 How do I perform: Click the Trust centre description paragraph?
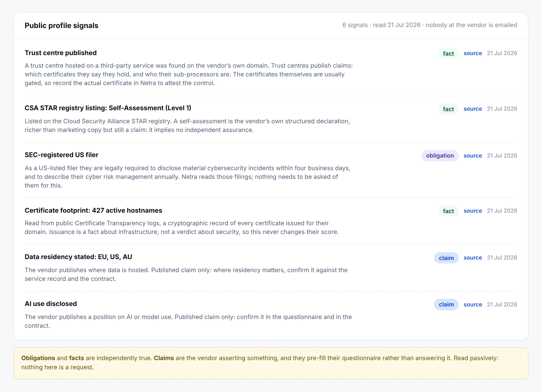click(189, 74)
